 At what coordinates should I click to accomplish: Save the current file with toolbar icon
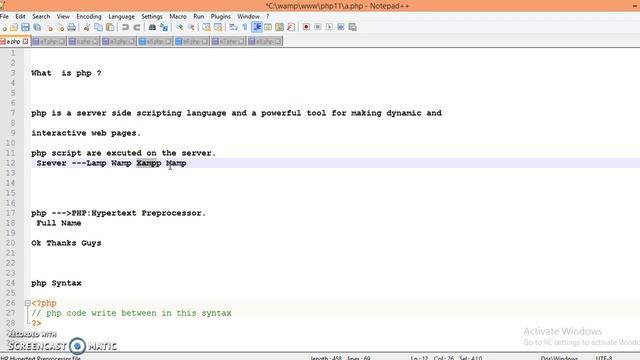25,27
